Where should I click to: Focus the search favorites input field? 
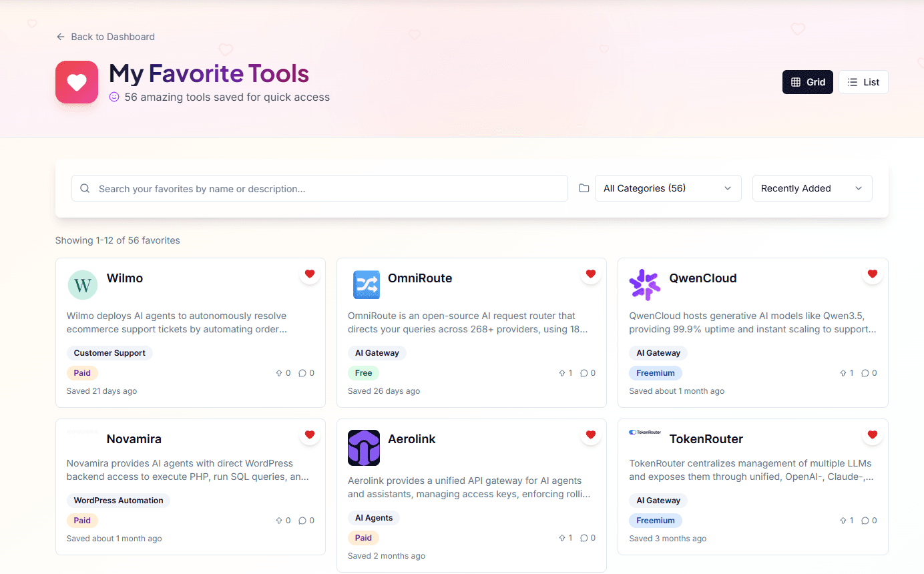pyautogui.click(x=320, y=188)
